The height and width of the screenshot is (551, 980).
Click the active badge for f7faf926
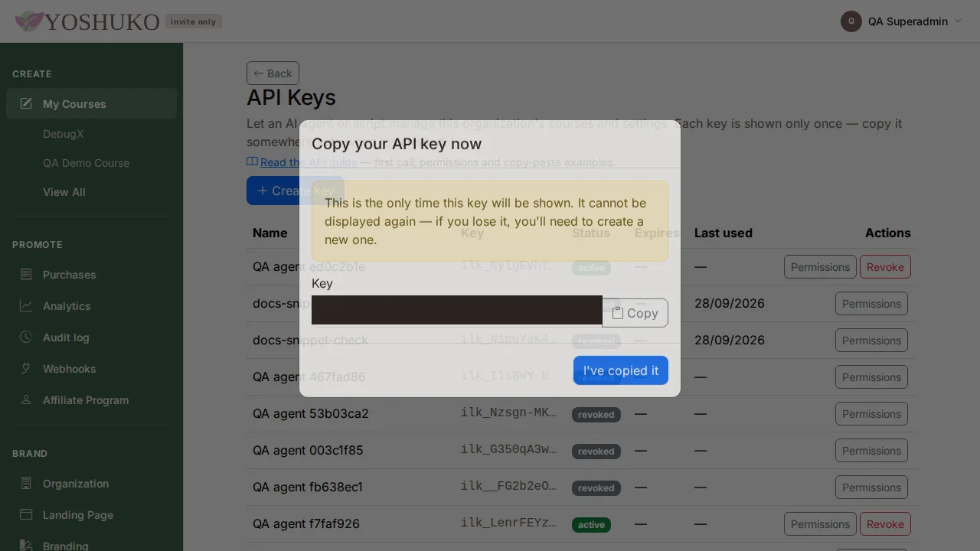click(591, 525)
